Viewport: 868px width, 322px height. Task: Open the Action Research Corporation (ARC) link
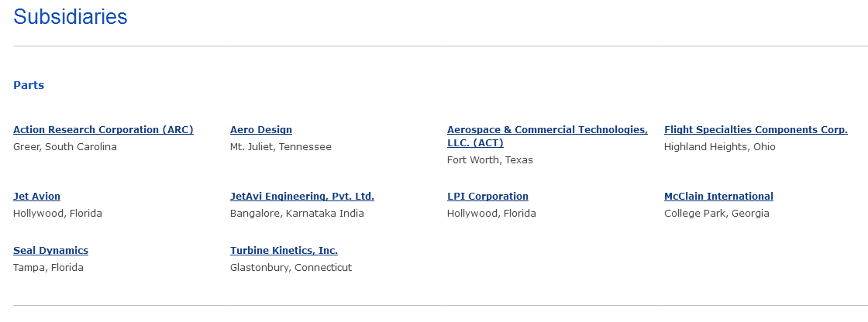[104, 130]
